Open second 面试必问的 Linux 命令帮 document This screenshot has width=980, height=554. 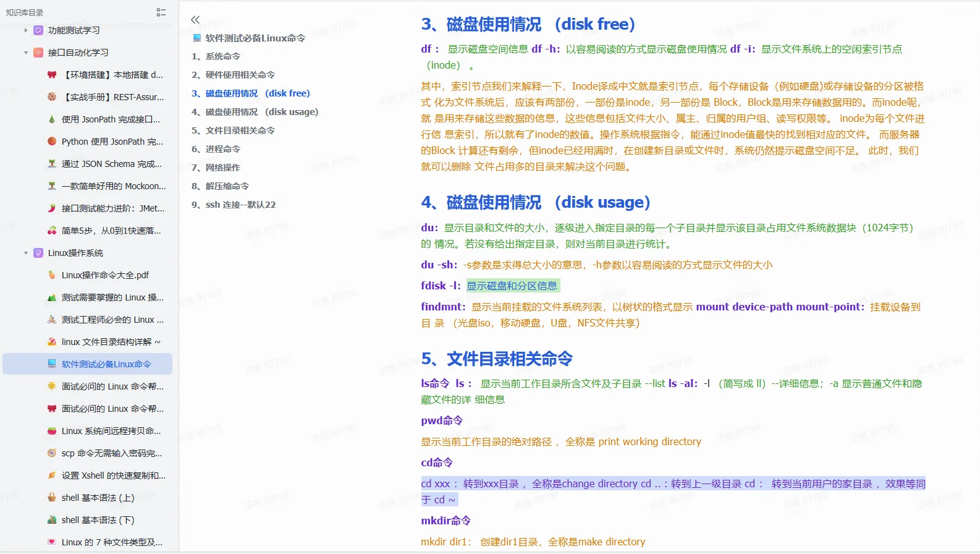tap(112, 409)
